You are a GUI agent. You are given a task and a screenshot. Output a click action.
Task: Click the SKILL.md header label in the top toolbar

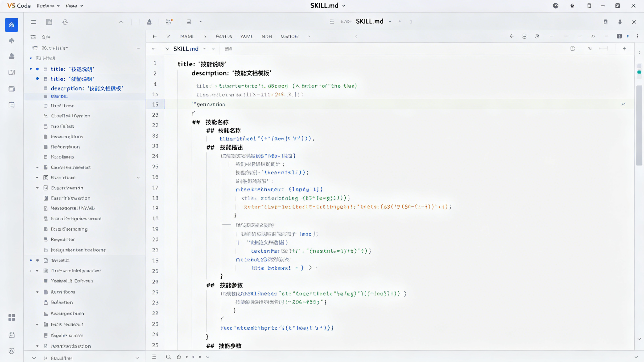pos(370,21)
